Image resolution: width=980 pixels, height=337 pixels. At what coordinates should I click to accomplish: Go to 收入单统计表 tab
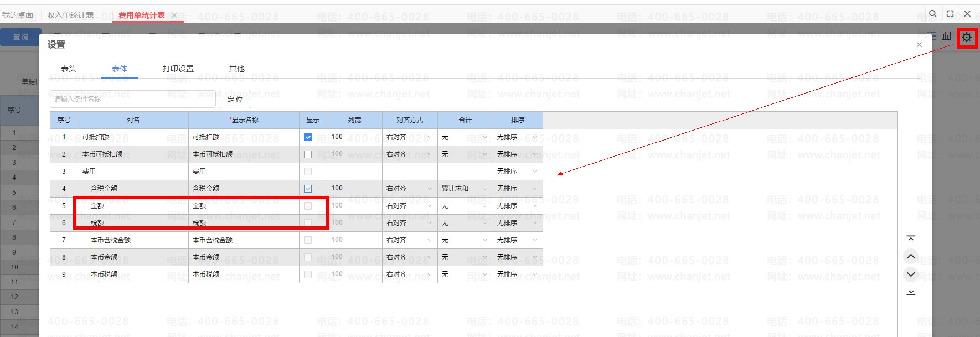(x=70, y=15)
